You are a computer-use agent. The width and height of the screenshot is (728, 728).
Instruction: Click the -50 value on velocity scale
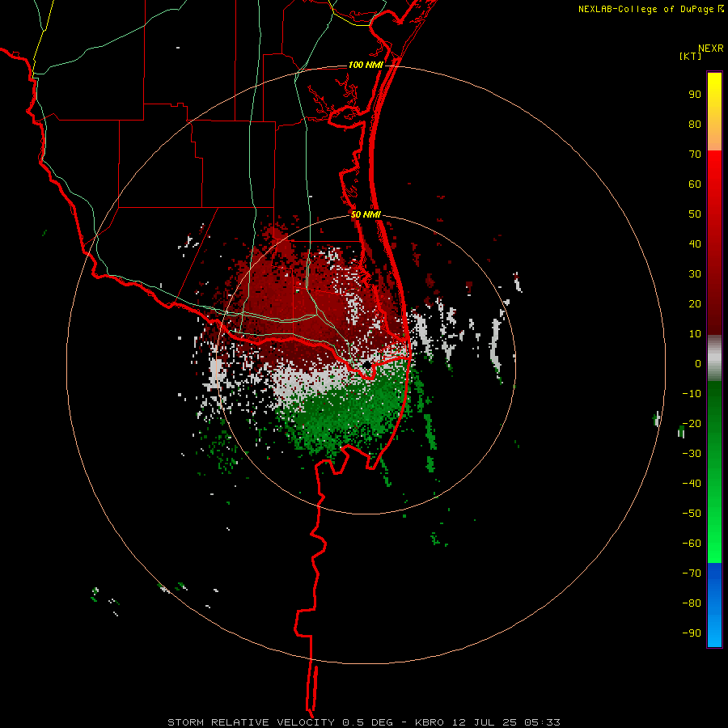click(x=692, y=514)
